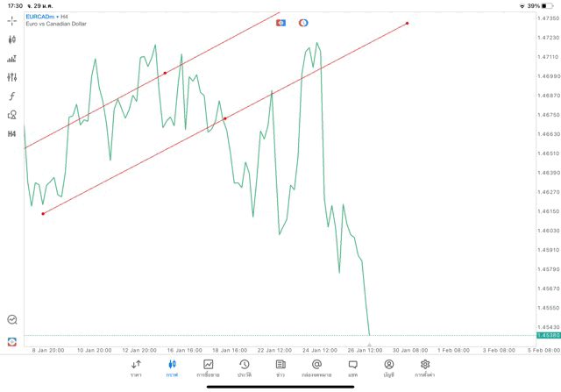The height and width of the screenshot is (392, 561).
Task: Tap the blue-red trade panel icon
Action: pyautogui.click(x=280, y=23)
